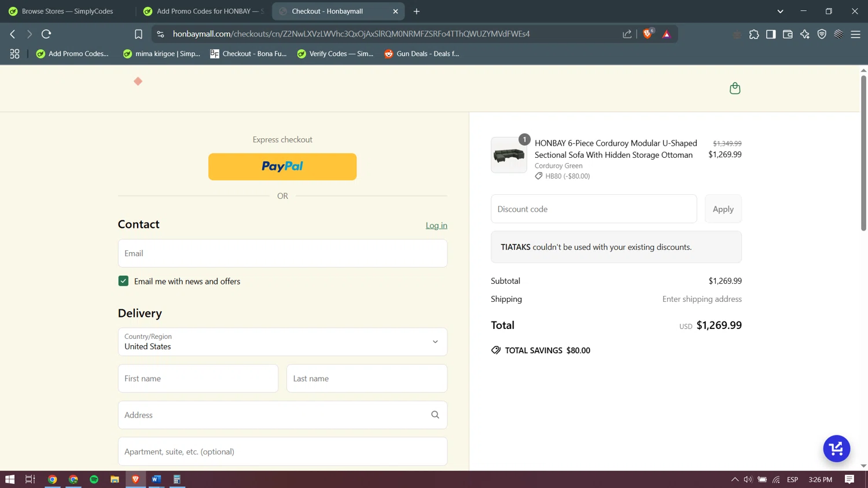Open browser hamburger main menu
The image size is (868, 488).
click(855, 34)
